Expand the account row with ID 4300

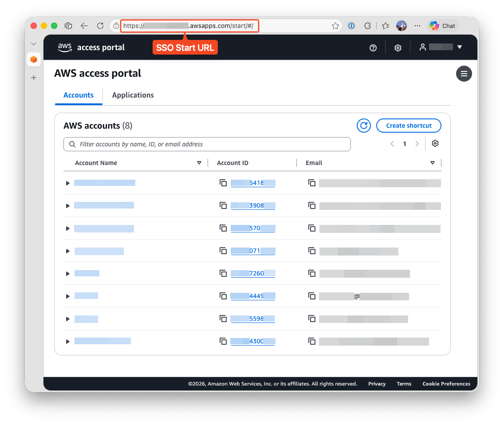[x=67, y=342]
